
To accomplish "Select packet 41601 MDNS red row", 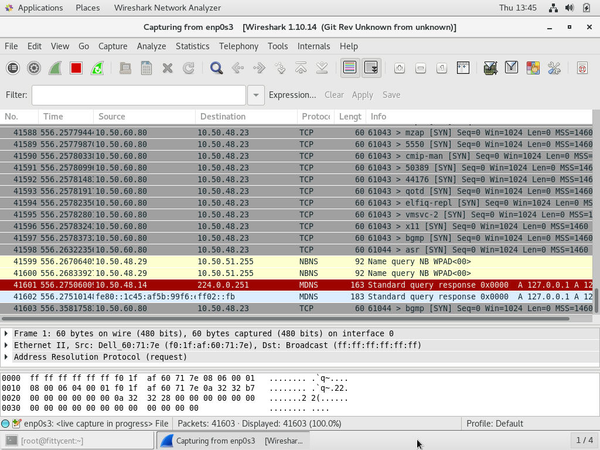I will 297,285.
